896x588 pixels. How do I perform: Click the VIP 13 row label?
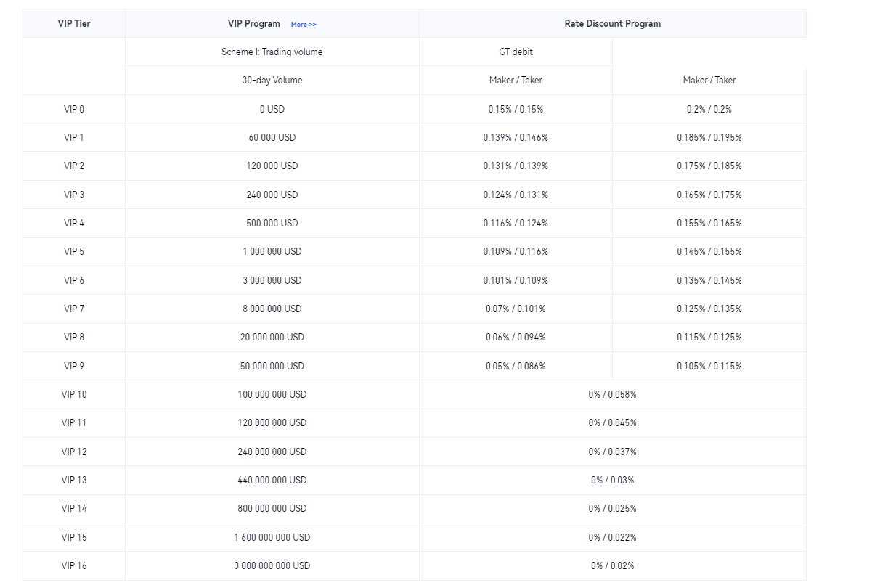pos(74,480)
